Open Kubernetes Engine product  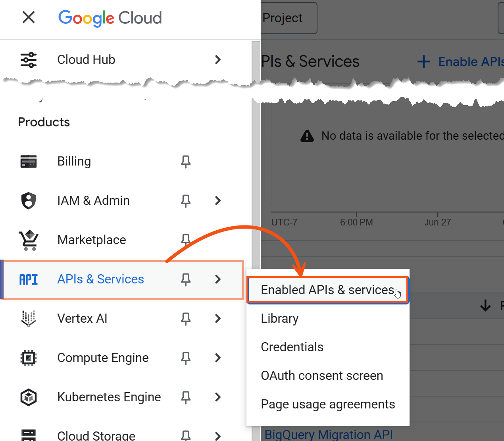[x=109, y=397]
